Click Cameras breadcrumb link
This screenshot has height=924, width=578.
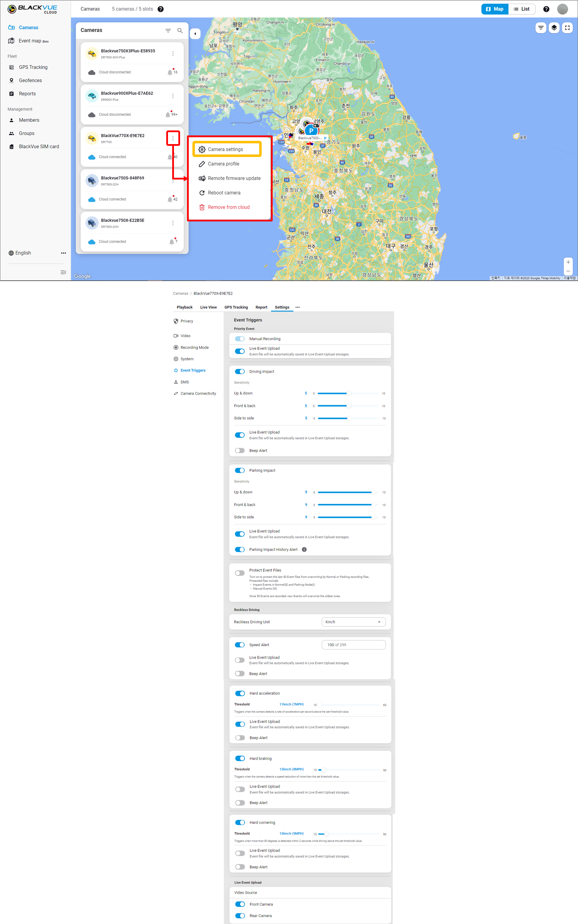[180, 294]
